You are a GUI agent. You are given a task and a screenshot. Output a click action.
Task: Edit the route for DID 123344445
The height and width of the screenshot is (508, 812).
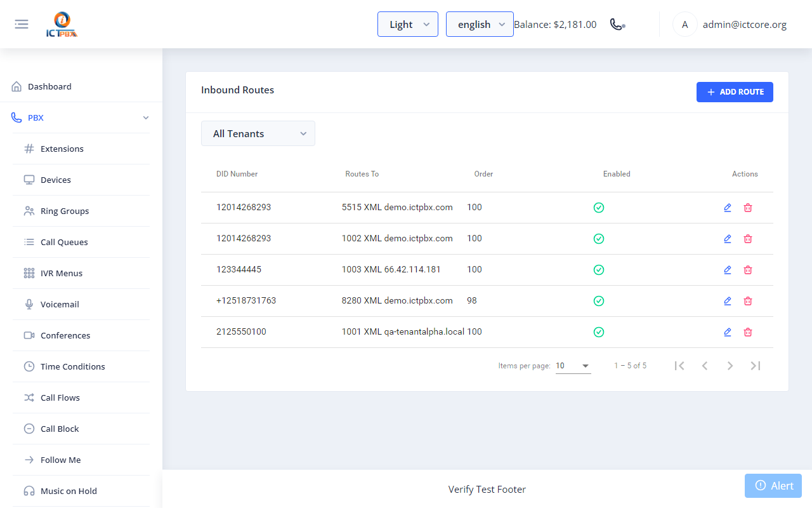point(728,270)
